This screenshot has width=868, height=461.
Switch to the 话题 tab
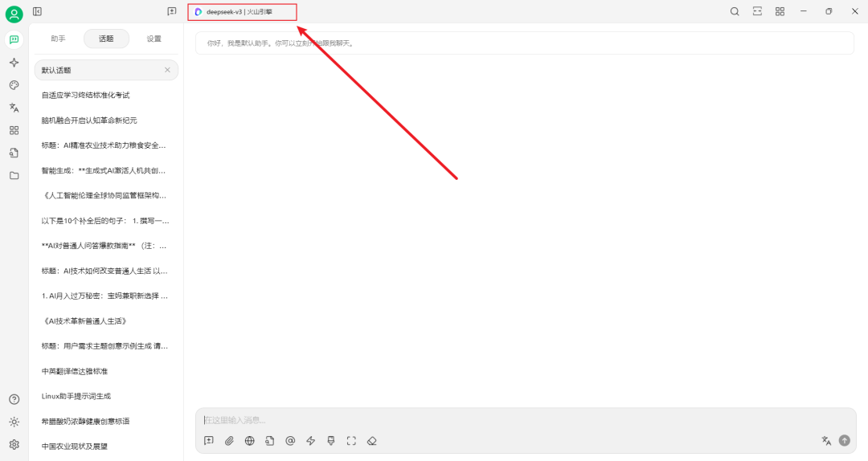[106, 39]
